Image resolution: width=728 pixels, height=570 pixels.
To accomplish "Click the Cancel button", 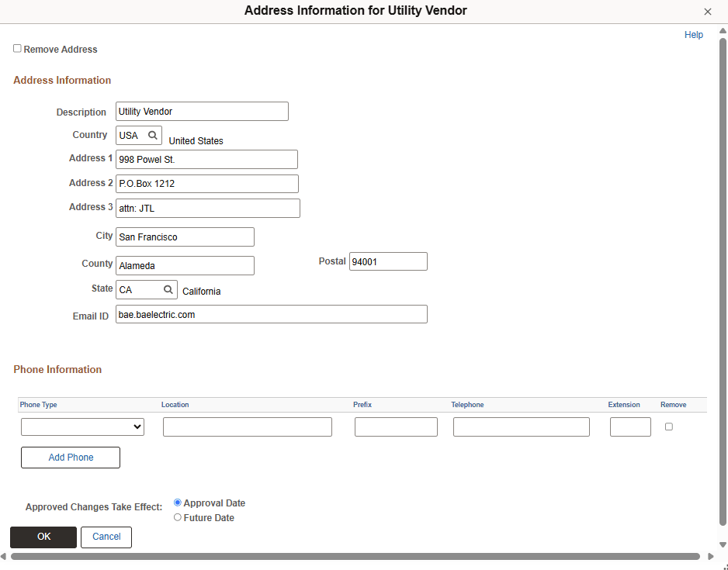I will [x=106, y=537].
